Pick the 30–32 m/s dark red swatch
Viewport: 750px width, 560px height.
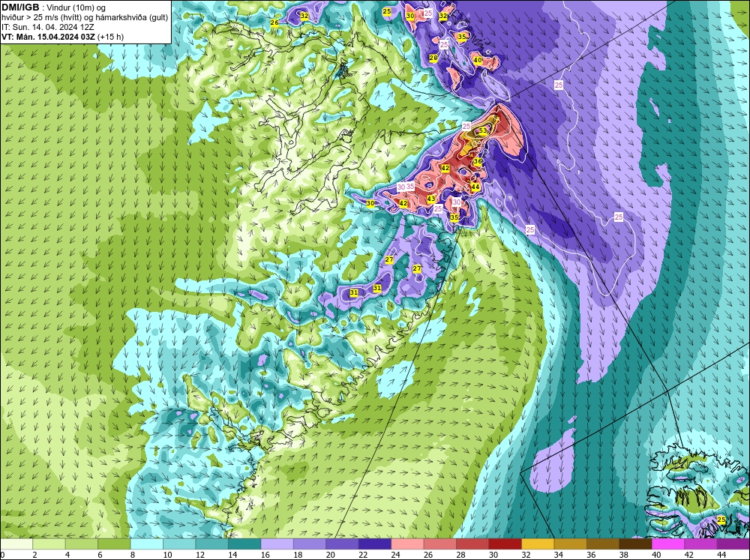[505, 544]
